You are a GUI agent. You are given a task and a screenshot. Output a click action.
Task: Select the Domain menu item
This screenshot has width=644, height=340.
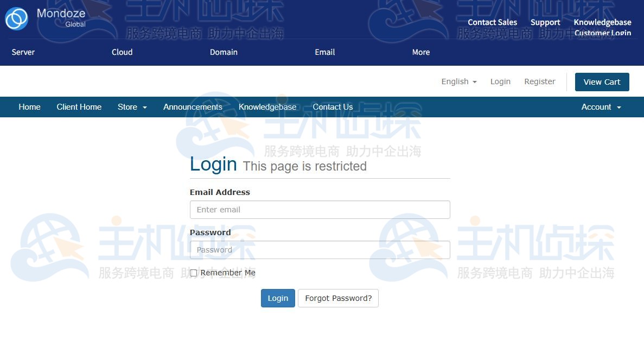click(224, 52)
